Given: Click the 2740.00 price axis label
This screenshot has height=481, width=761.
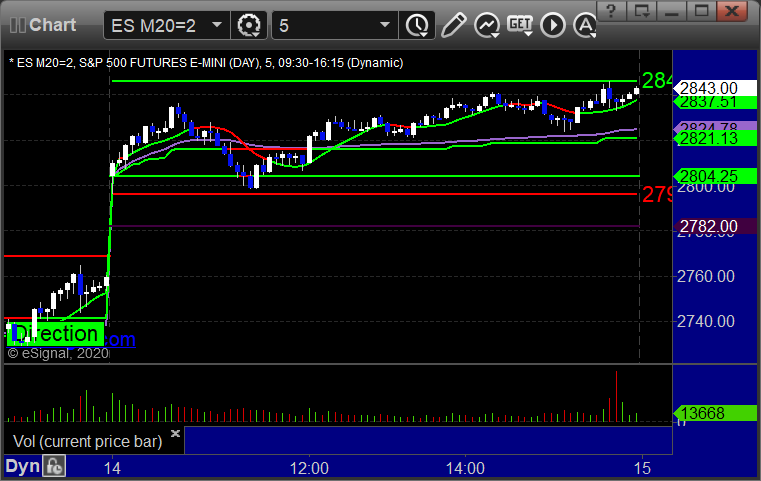Looking at the screenshot, I should [x=706, y=321].
